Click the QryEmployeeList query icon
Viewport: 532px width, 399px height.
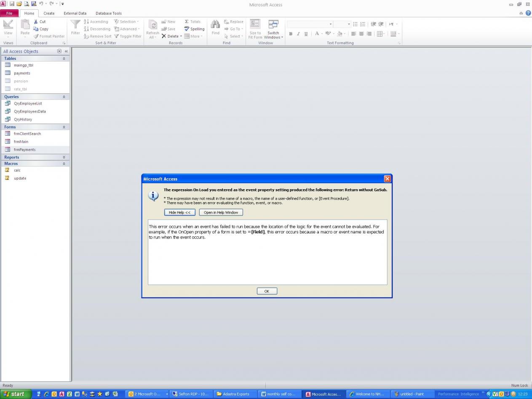click(x=7, y=104)
